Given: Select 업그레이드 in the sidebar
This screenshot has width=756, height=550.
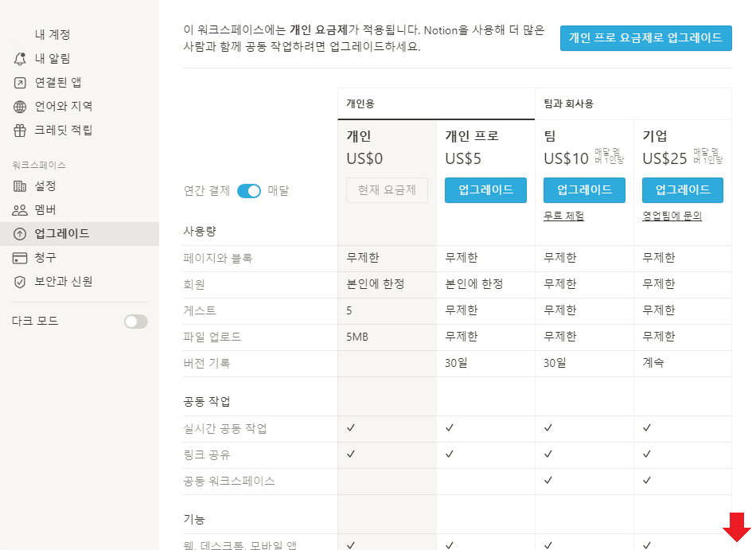Looking at the screenshot, I should click(x=80, y=234).
